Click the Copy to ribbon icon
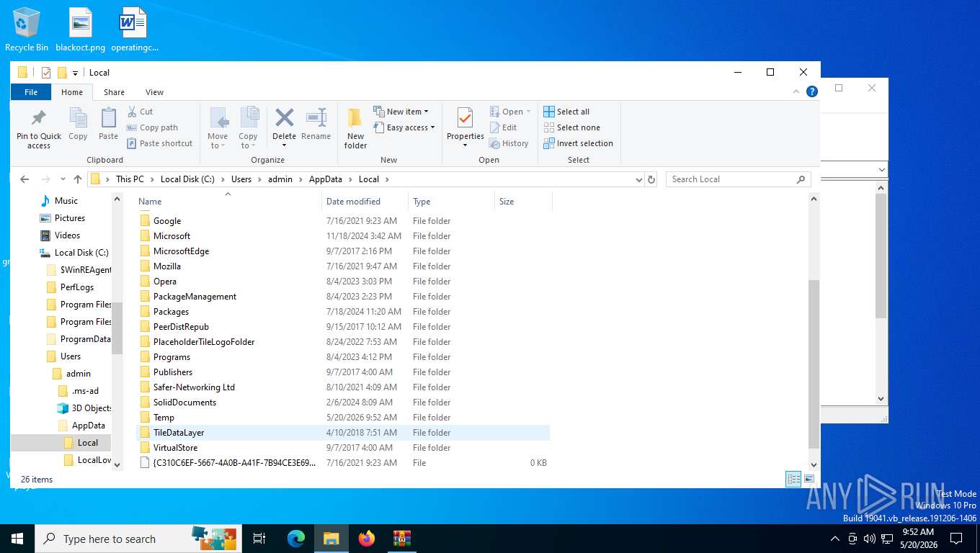The image size is (980, 553). 248,117
